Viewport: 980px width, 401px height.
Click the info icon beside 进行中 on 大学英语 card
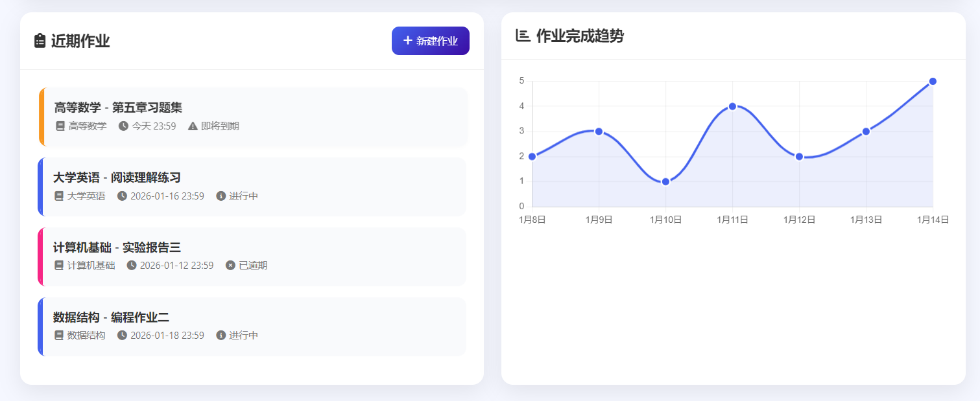[220, 196]
